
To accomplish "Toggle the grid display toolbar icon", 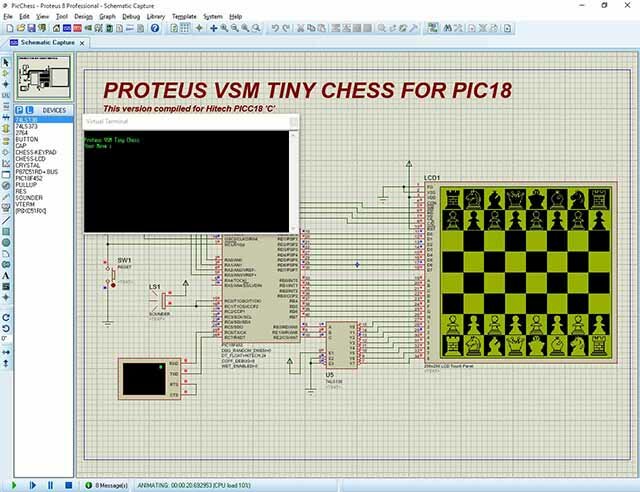I will 185,28.
